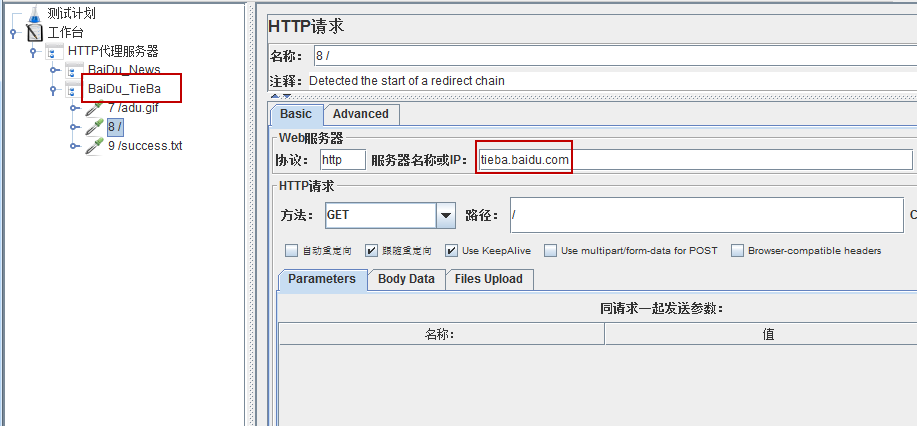Click the pipette icon beside 8 /
Image resolution: width=917 pixels, height=426 pixels.
(x=94, y=127)
